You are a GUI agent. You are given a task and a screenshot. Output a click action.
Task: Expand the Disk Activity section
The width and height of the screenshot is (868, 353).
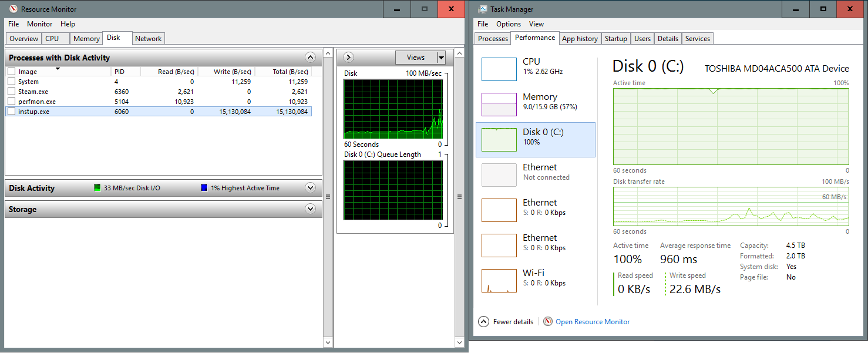[311, 188]
